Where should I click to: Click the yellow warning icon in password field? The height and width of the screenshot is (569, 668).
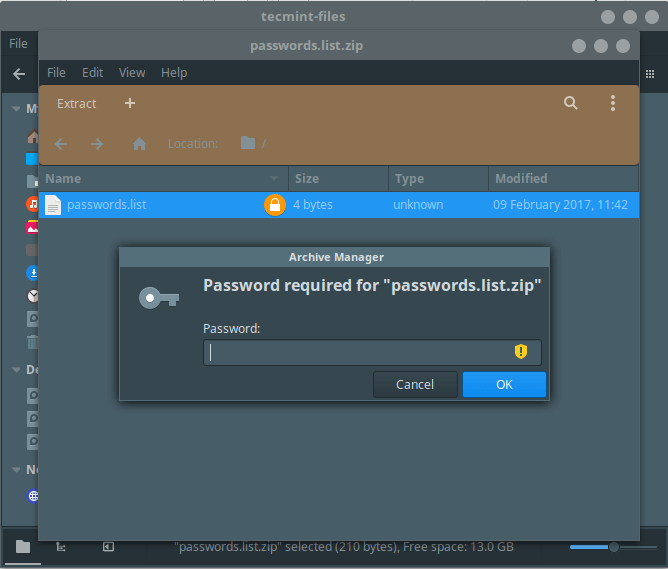[x=520, y=351]
